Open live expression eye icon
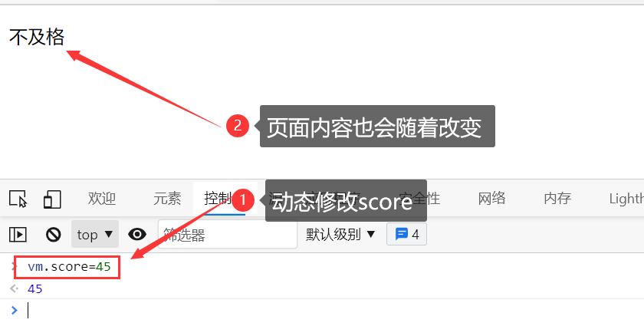The height and width of the screenshot is (336, 644). coord(137,234)
